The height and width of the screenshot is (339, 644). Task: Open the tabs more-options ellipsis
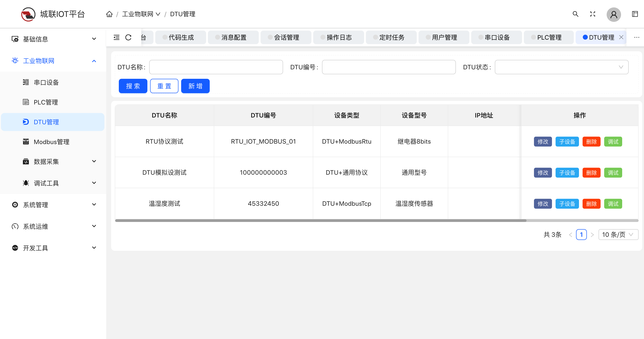click(637, 38)
